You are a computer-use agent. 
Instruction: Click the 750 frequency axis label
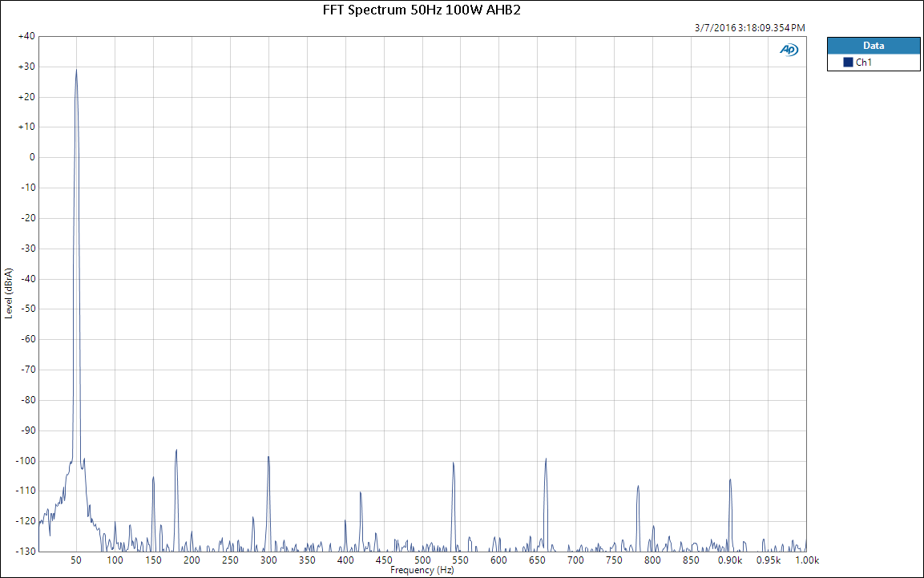tap(614, 560)
